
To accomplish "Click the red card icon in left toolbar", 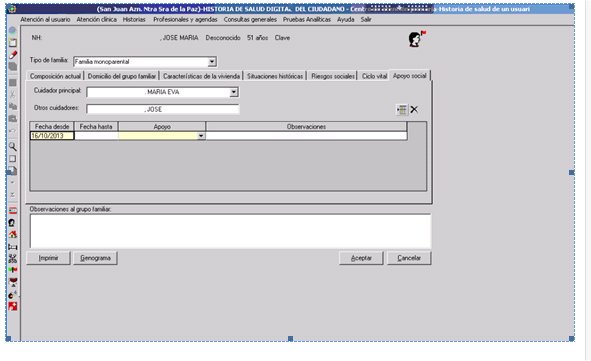I will pos(13,211).
